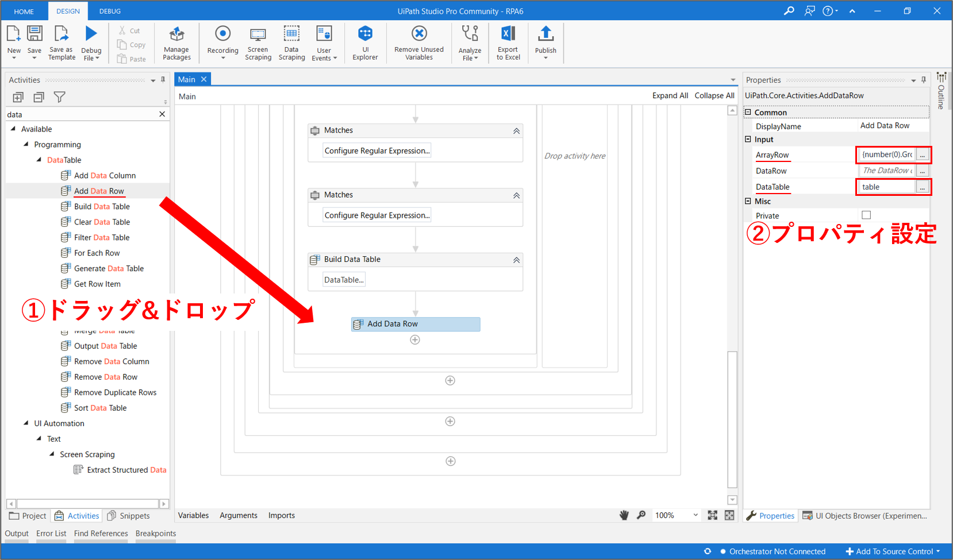The height and width of the screenshot is (560, 953).
Task: Click Remove Unused Variables icon
Action: 419,34
